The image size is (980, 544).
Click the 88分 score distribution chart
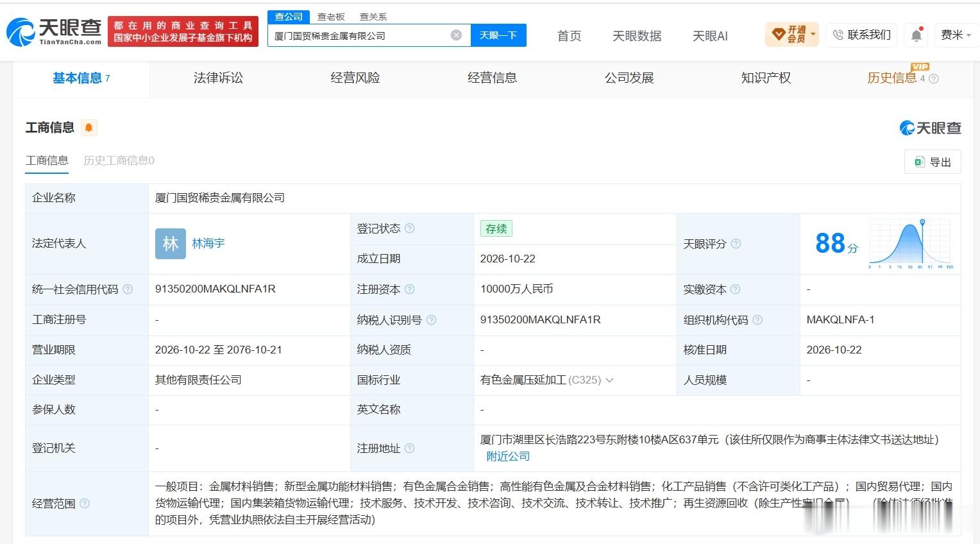(x=910, y=244)
